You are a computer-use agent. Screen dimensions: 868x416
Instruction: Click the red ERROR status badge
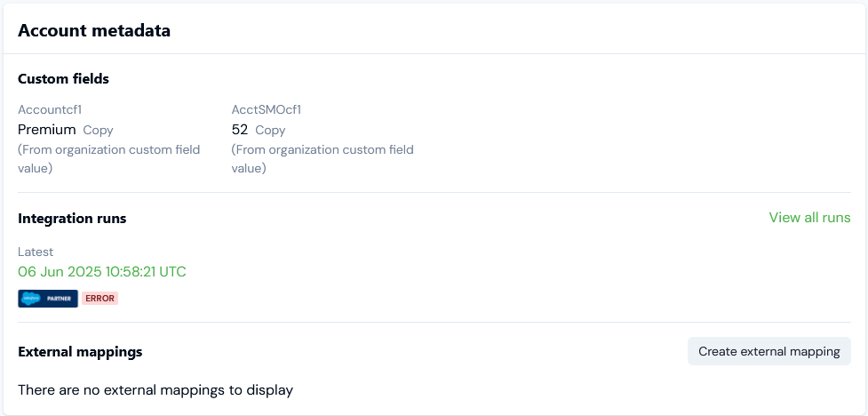point(100,299)
